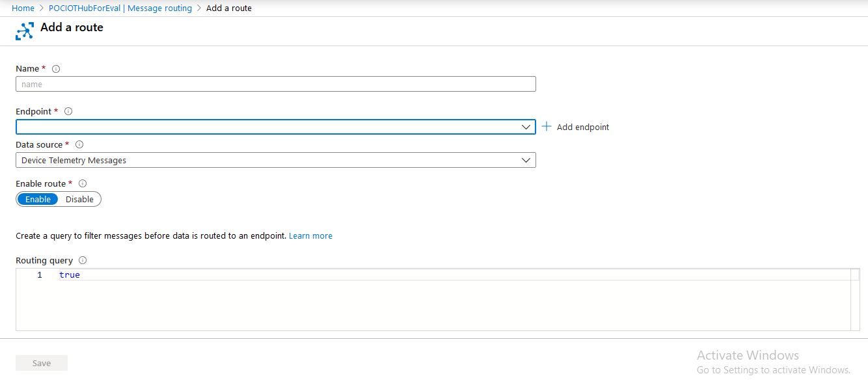Enable the route using the toggle
The image size is (868, 385).
[38, 199]
